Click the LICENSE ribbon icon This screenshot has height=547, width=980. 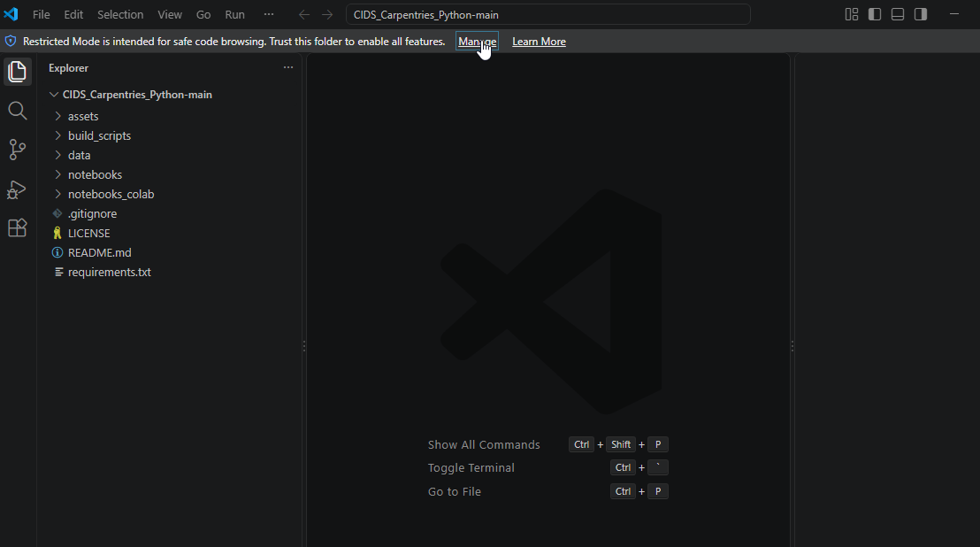pyautogui.click(x=57, y=233)
